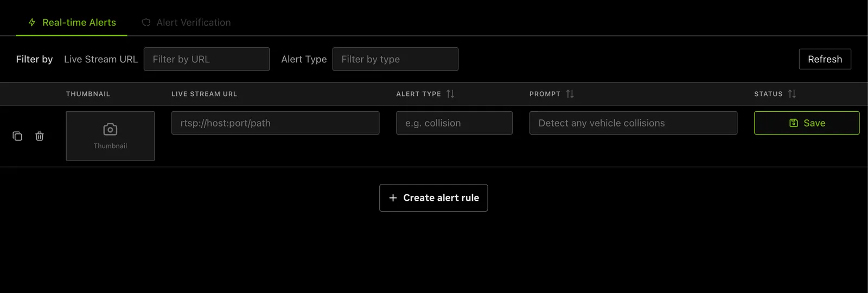Open the Real-time Alerts tab
Screen dimensions: 868x293
pos(72,22)
